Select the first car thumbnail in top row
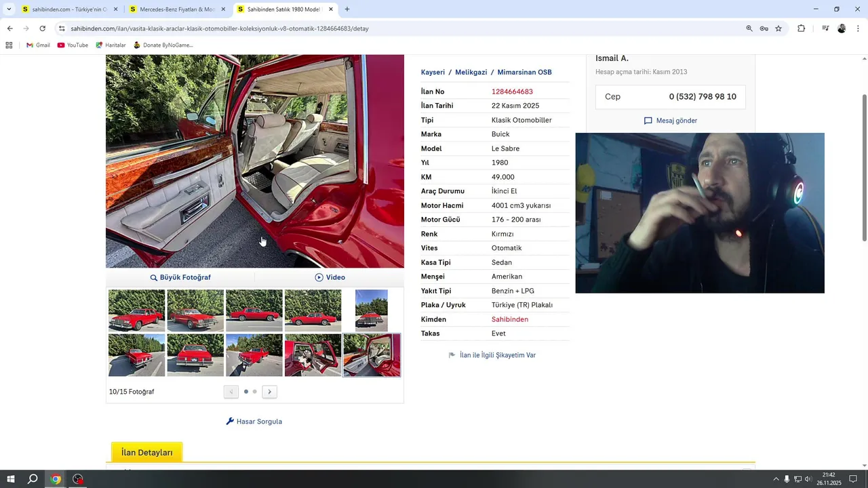The image size is (868, 488). [x=137, y=310]
